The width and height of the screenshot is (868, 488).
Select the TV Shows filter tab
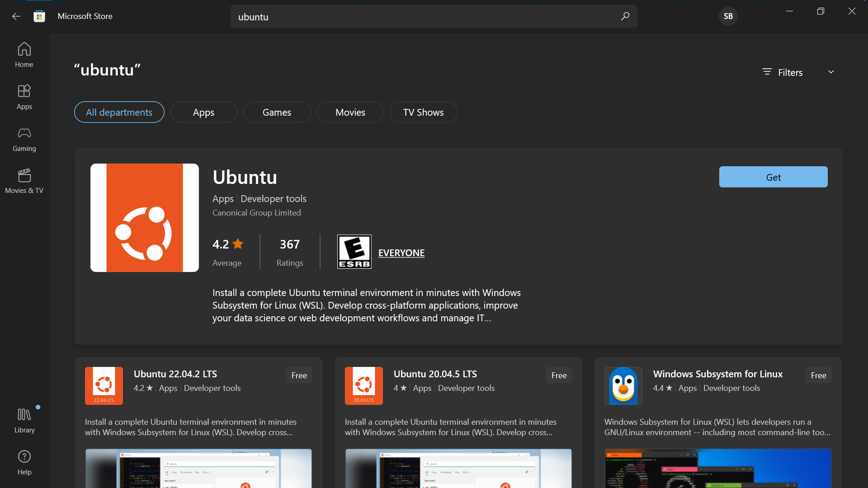tap(423, 112)
